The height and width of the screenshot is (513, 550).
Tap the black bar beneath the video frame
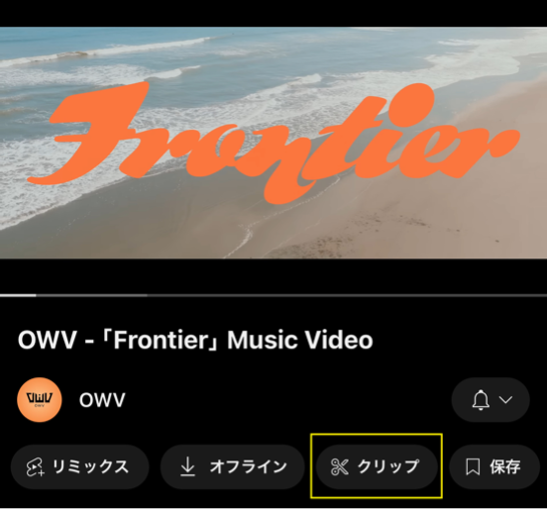pos(273,276)
